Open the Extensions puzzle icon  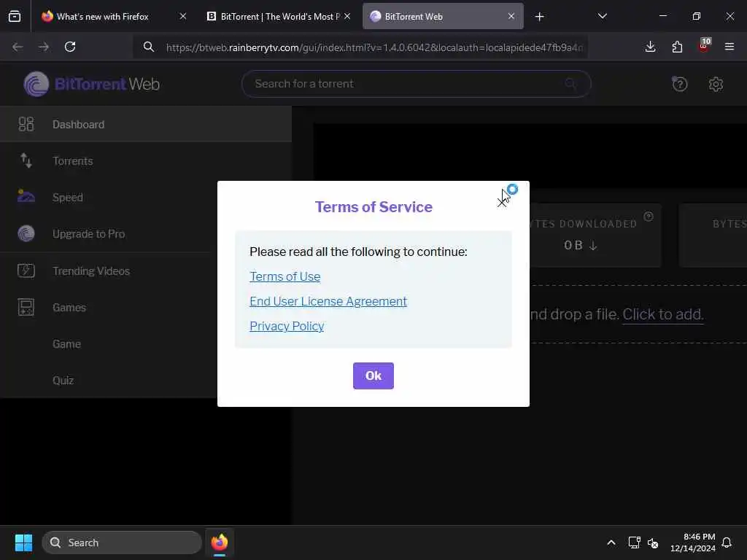coord(677,47)
